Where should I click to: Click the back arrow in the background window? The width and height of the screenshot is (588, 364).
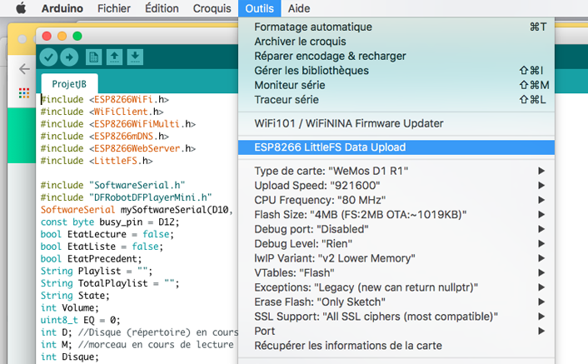24,69
